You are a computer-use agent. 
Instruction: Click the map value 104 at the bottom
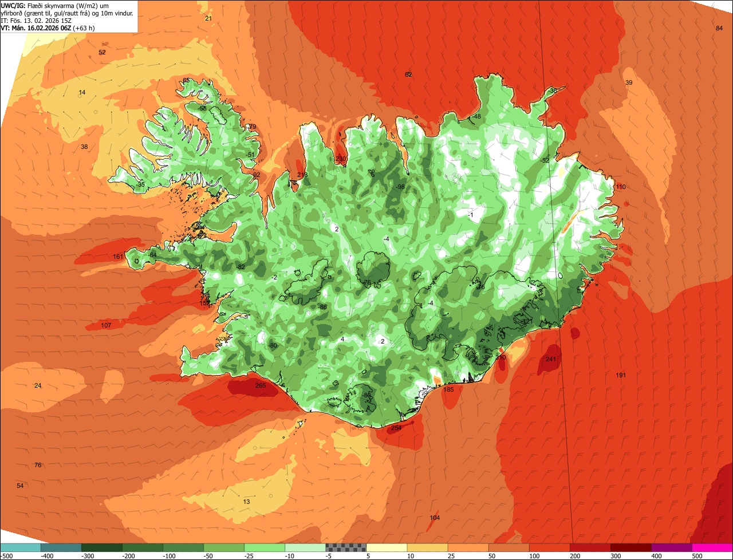[435, 518]
